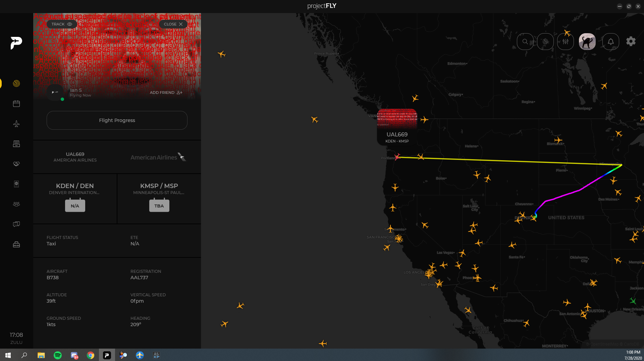Open Google Chrome from taskbar
Screen dimensions: 644x361
91,355
